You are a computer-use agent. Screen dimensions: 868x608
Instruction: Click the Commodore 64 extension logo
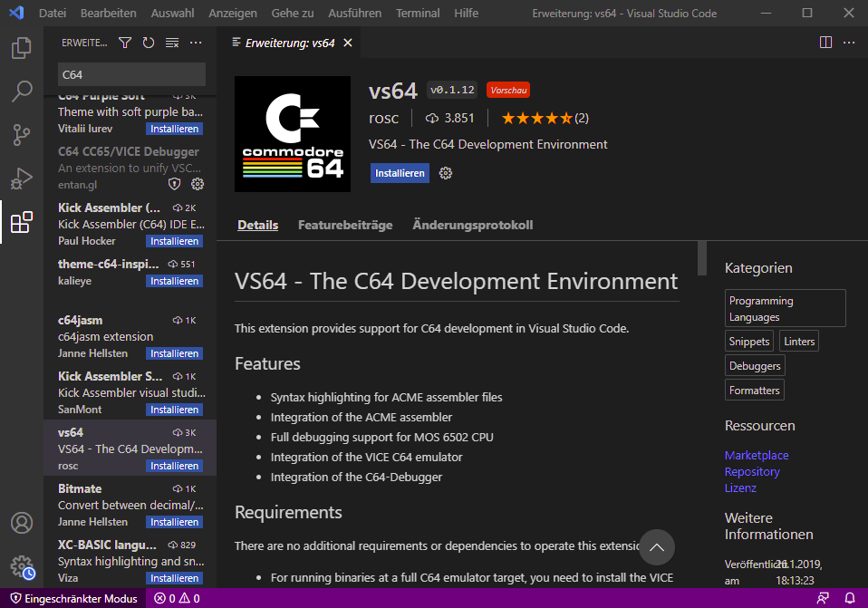[x=293, y=134]
